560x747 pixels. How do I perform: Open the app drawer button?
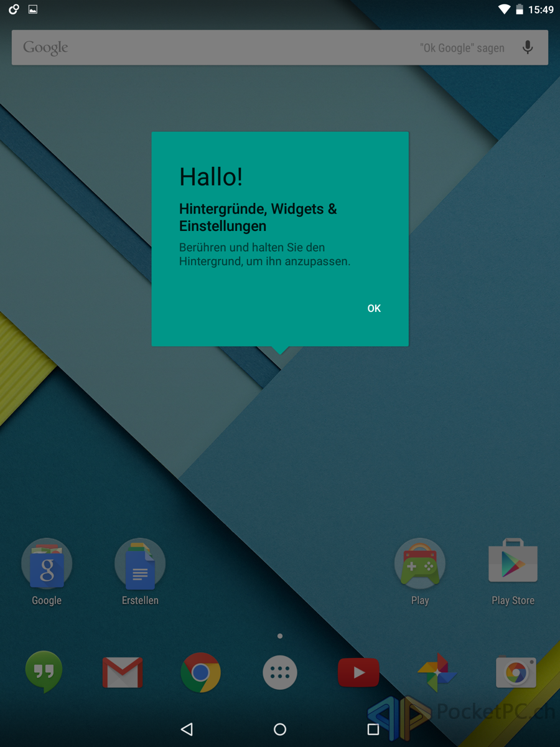tap(280, 673)
